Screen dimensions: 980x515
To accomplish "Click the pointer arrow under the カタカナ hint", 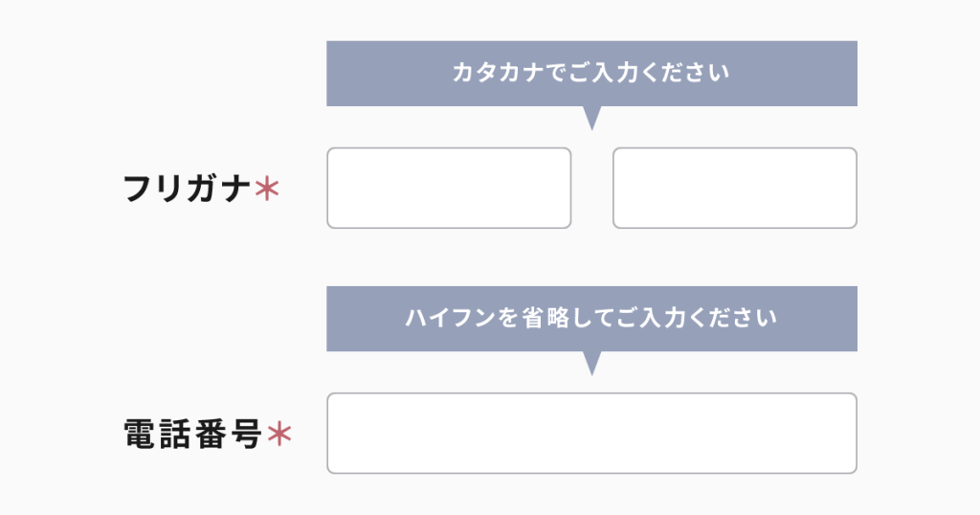I will coord(592,117).
